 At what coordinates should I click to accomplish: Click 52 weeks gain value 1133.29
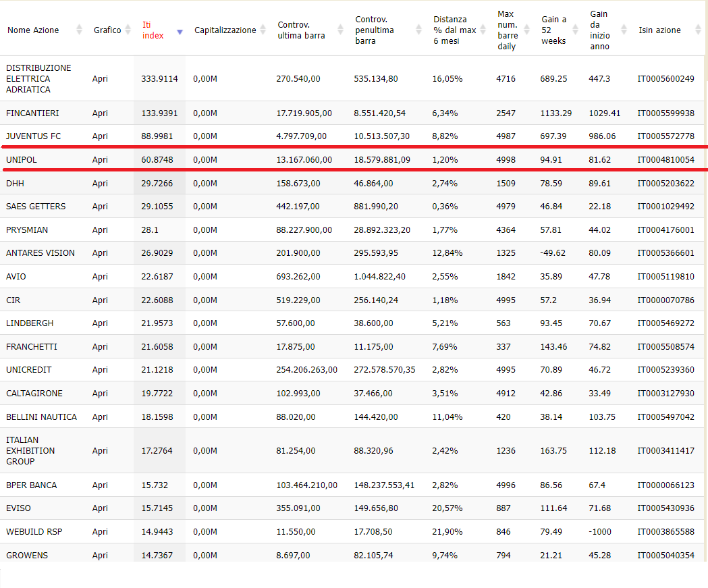click(556, 113)
